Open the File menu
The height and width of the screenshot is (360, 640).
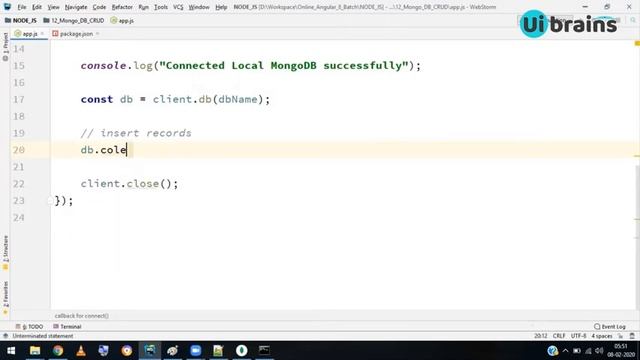tap(22, 7)
